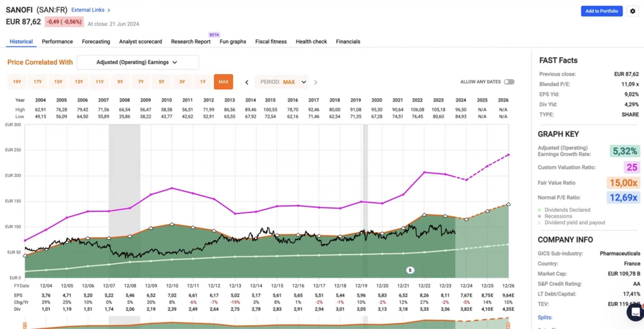644x329 pixels.
Task: Open the Adjusted (Operating) Earnings dropdown
Action: [138, 62]
